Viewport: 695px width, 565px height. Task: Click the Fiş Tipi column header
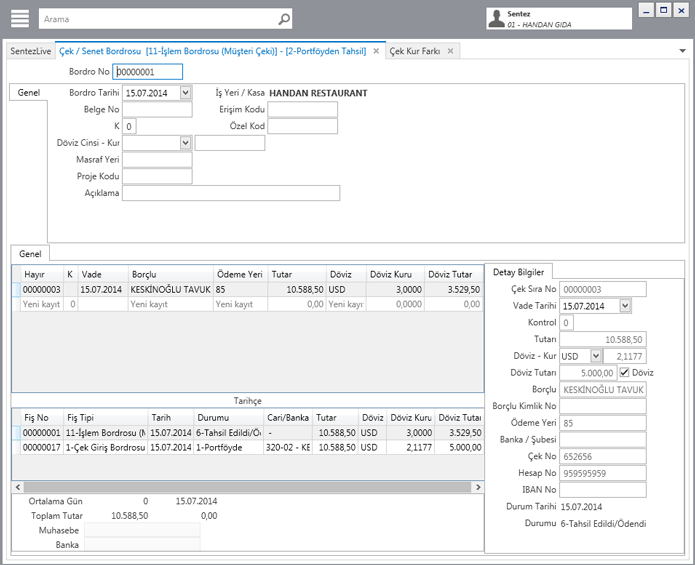coord(105,417)
